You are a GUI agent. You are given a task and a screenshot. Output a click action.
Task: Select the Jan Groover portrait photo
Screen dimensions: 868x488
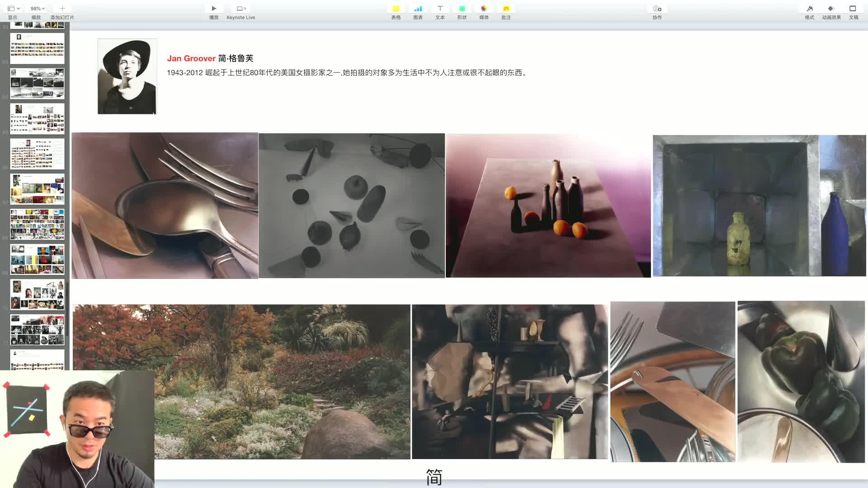(127, 76)
